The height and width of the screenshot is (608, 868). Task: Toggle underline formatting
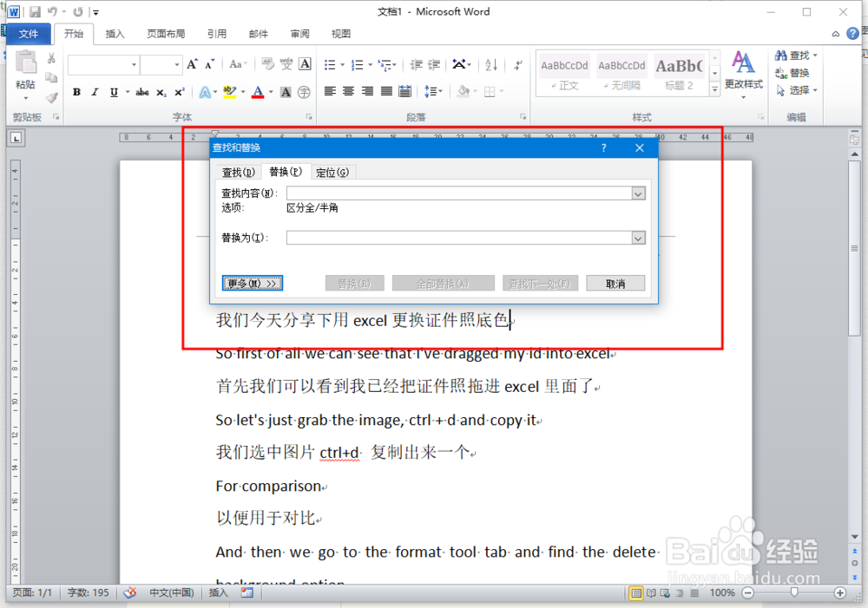(114, 92)
